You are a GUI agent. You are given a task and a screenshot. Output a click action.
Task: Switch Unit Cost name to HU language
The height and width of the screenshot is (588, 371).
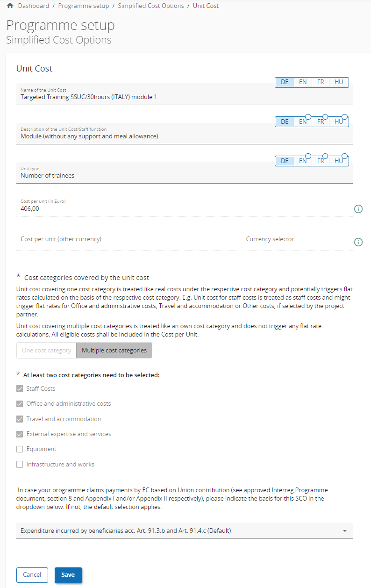pyautogui.click(x=339, y=82)
